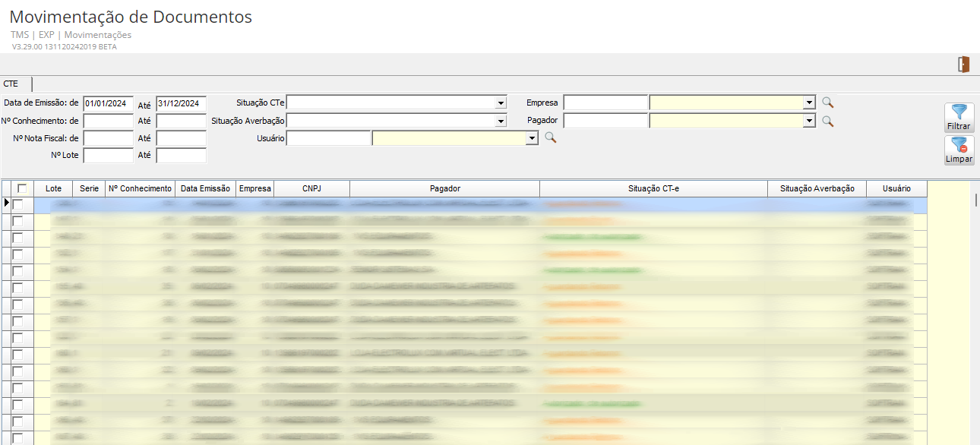The image size is (980, 445).
Task: Check the eighth table row checkbox
Action: [x=17, y=321]
